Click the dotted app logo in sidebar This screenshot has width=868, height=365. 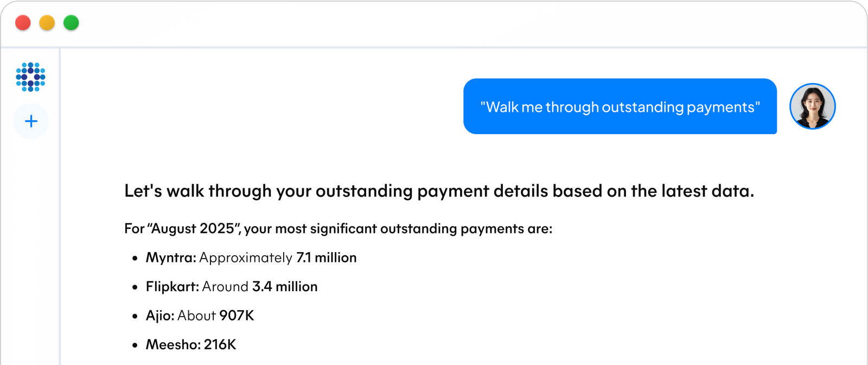[30, 77]
